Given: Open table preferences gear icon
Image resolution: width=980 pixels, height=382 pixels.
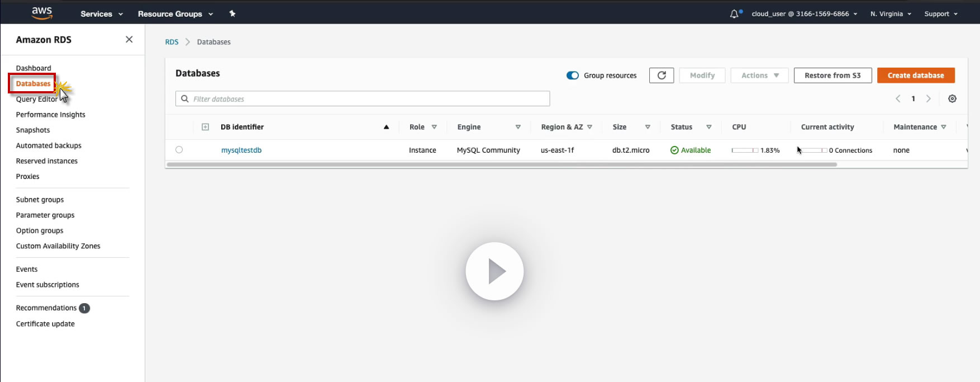Looking at the screenshot, I should [x=952, y=98].
